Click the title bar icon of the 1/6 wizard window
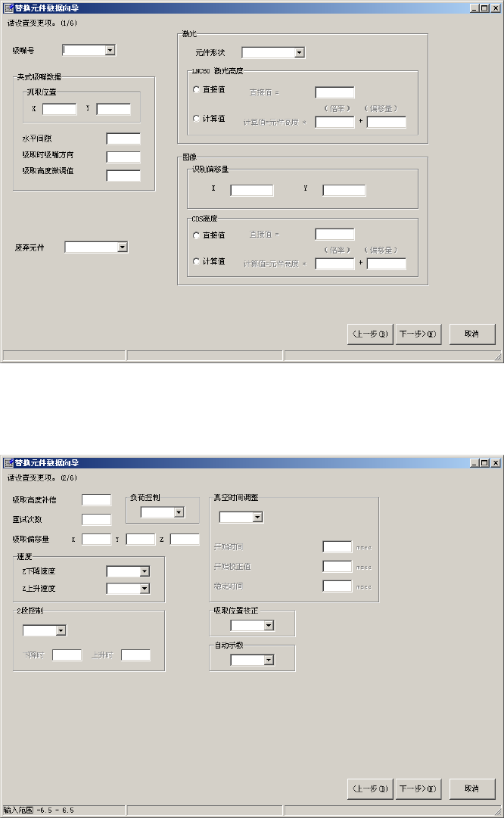Viewport: 504px width, 818px height. pos(8,8)
